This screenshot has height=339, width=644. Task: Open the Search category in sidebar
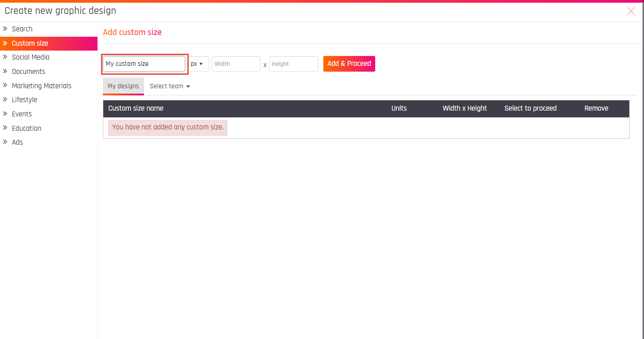[49, 29]
